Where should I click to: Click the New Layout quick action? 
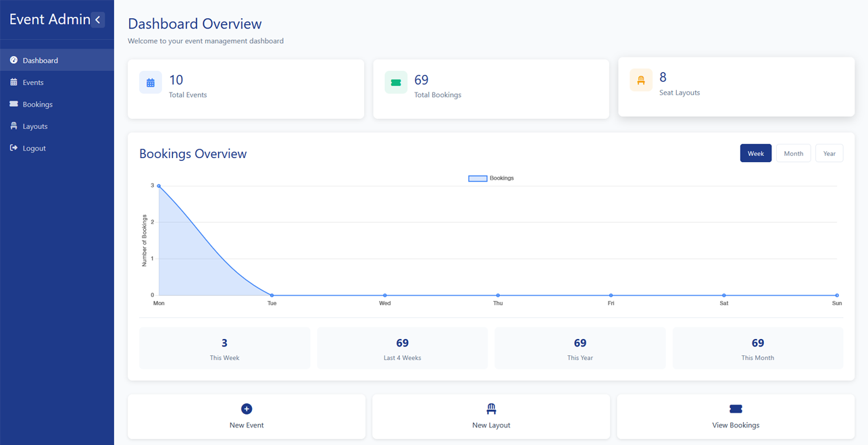point(491,417)
